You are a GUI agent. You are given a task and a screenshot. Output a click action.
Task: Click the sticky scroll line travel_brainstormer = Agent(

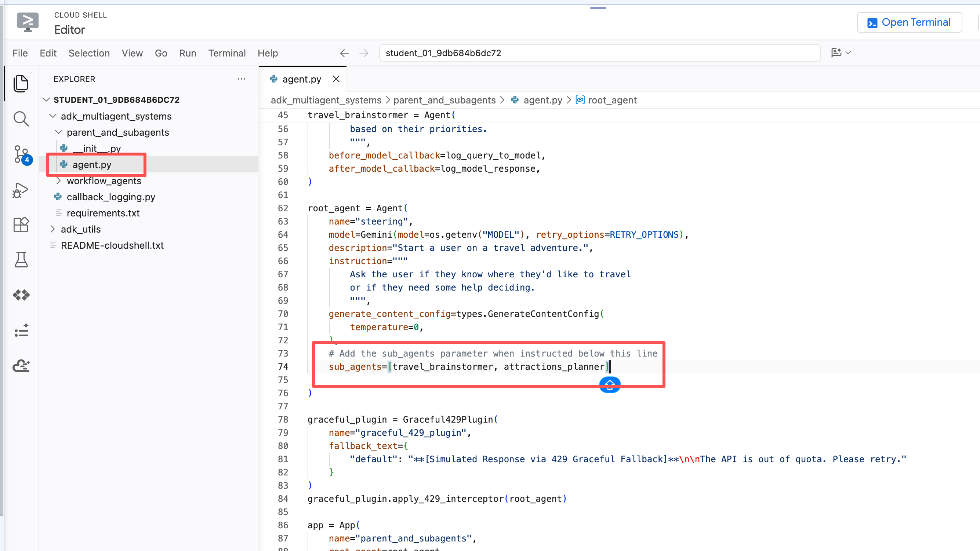pos(382,115)
